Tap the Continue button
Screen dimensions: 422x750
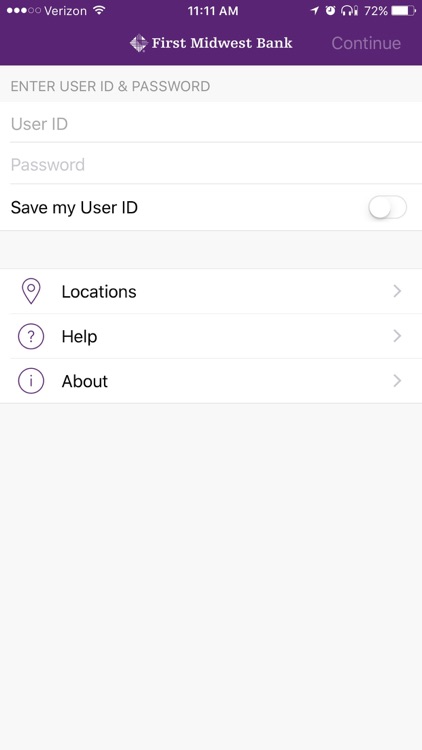(x=366, y=43)
